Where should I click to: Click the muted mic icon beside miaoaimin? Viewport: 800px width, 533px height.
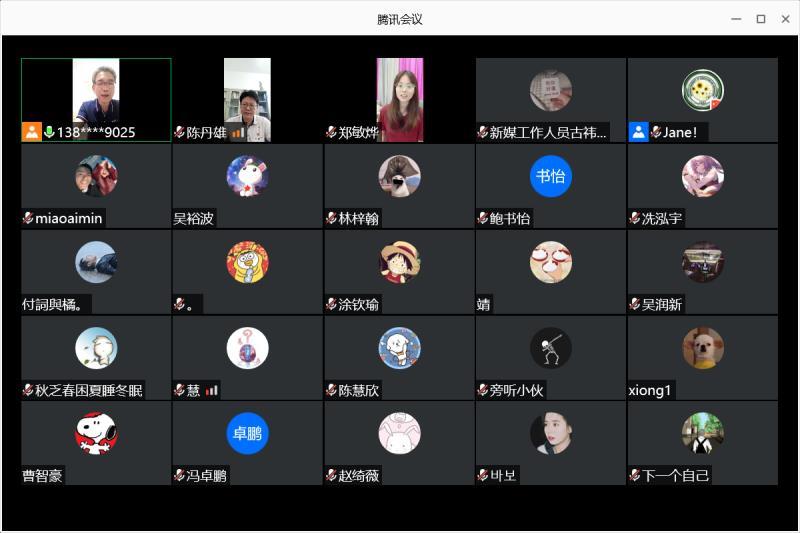point(28,218)
